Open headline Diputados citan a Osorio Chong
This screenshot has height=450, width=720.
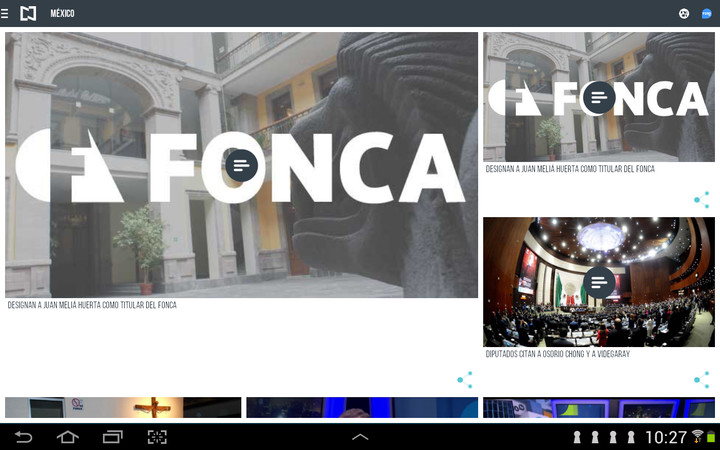point(558,354)
